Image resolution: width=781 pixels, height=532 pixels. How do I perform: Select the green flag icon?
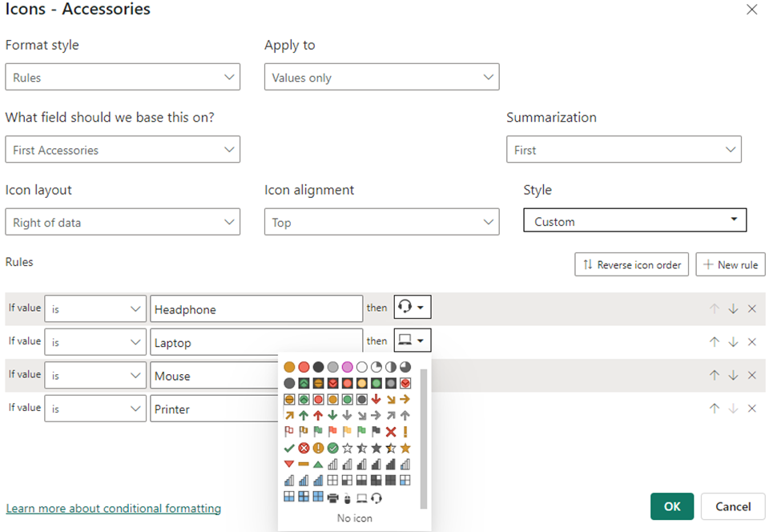point(318,431)
